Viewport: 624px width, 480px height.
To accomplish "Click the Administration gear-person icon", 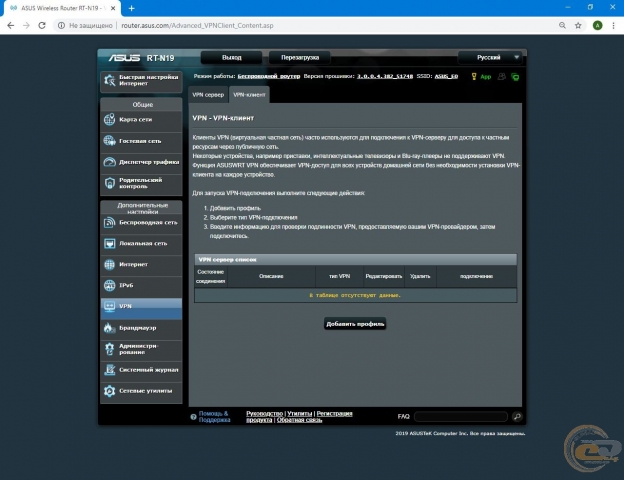I will pyautogui.click(x=109, y=349).
